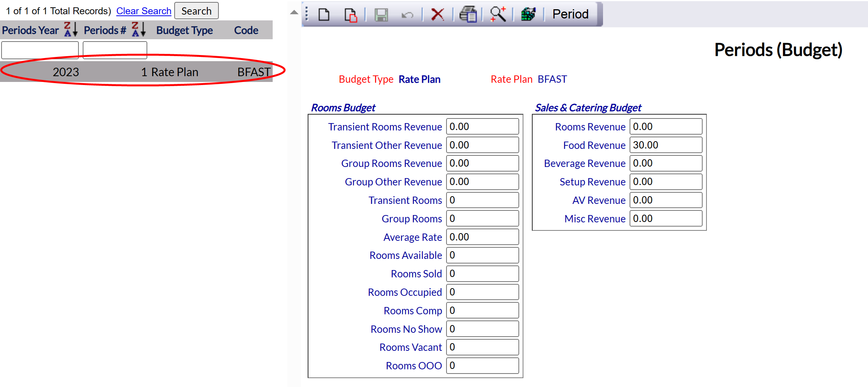
Task: Sort by Periods Year using the sort icon
Action: [71, 30]
